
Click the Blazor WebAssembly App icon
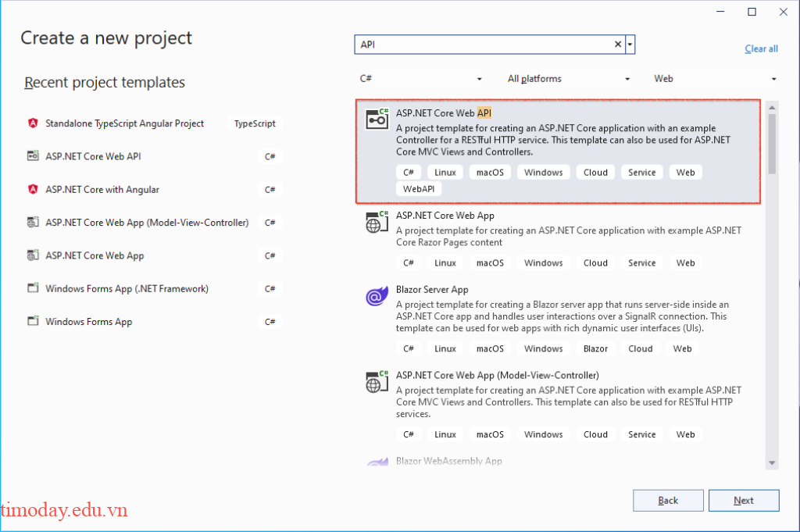point(377,462)
